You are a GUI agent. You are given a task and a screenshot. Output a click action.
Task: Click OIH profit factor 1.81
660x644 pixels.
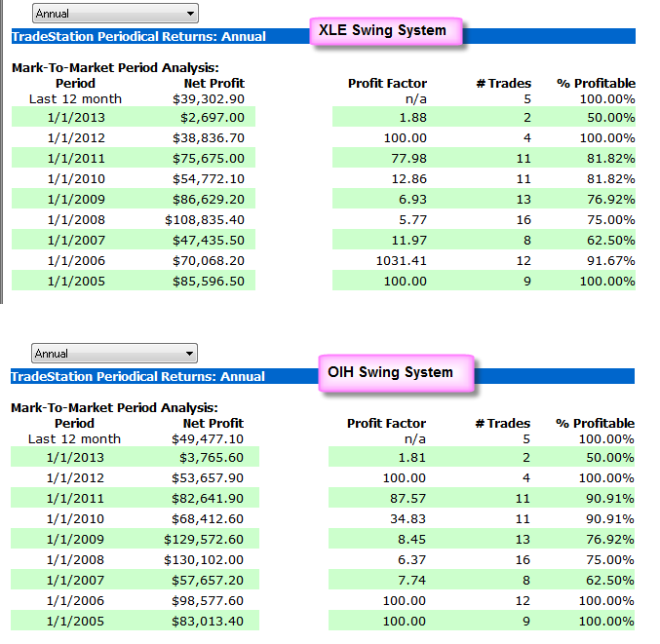click(x=412, y=458)
